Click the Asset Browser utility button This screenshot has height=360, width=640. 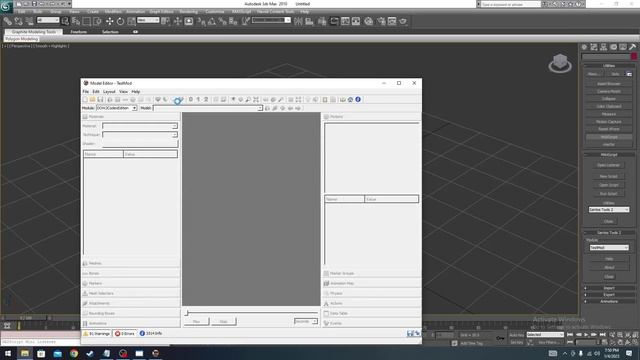(x=609, y=84)
